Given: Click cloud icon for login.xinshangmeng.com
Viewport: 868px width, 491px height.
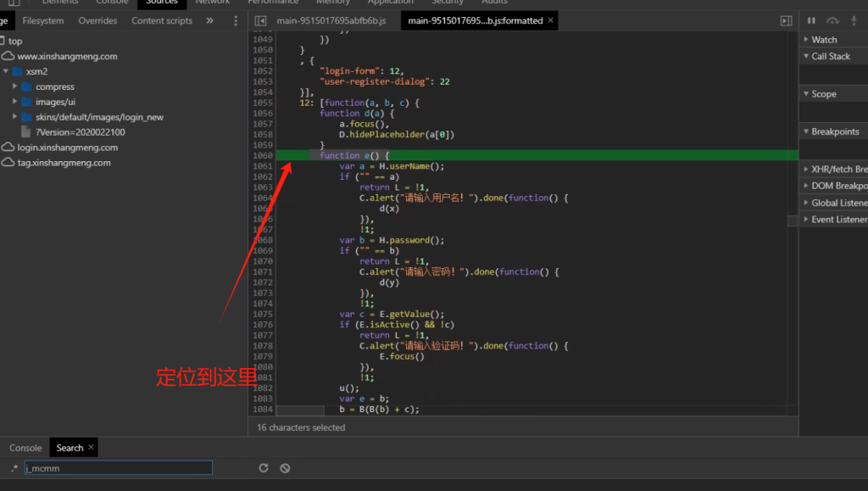Looking at the screenshot, I should (x=8, y=148).
